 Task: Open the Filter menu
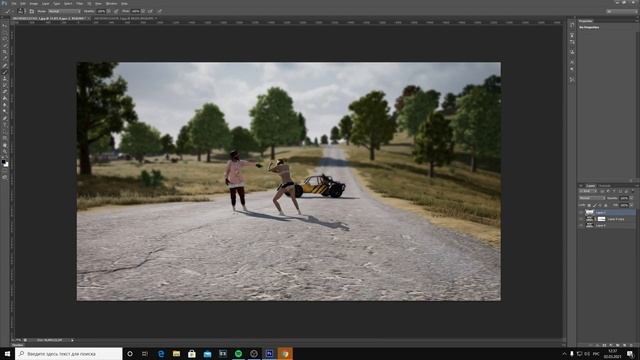point(80,4)
